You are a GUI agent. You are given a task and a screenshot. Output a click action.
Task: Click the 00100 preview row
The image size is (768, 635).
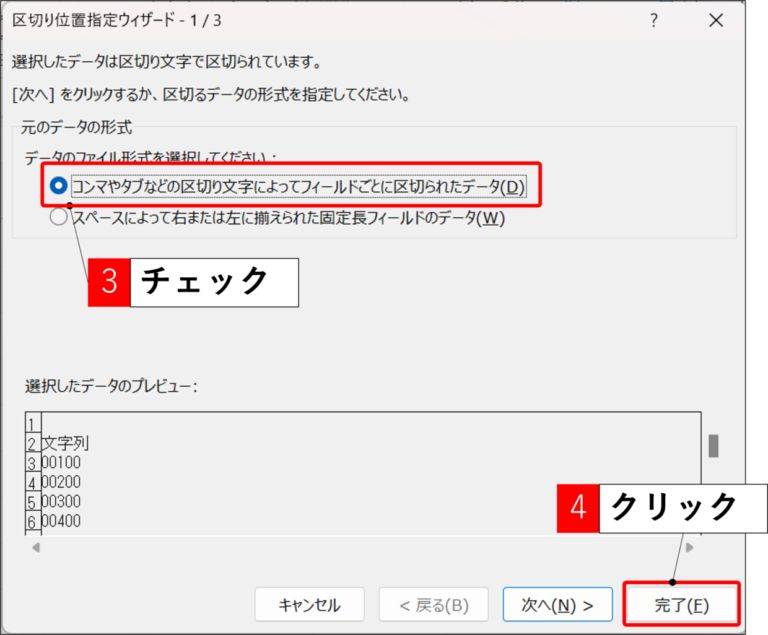tap(61, 463)
